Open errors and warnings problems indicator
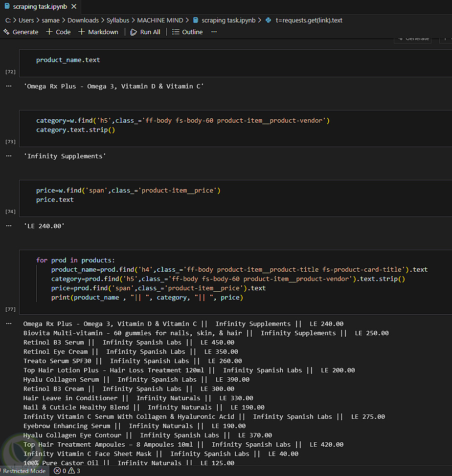The width and height of the screenshot is (452, 476). coord(67,471)
